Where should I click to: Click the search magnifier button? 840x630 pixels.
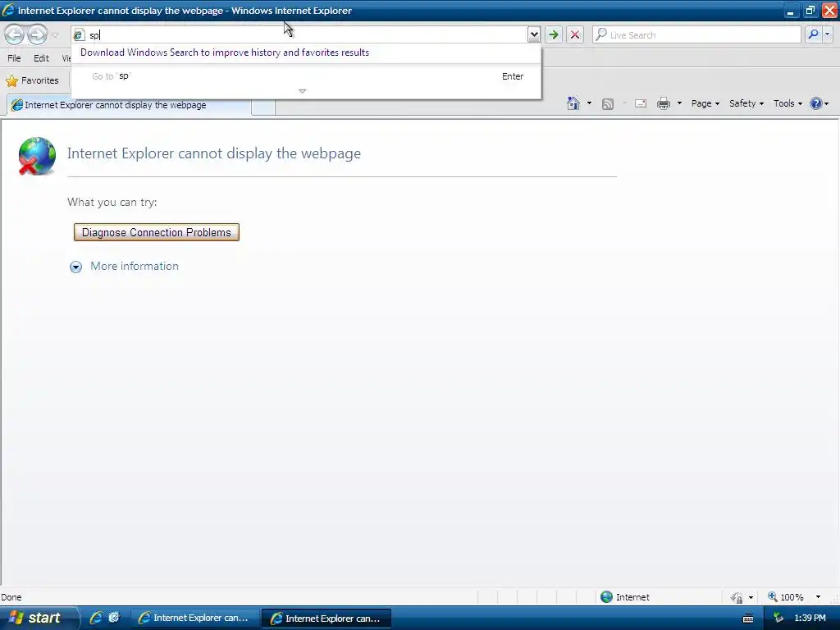point(813,34)
